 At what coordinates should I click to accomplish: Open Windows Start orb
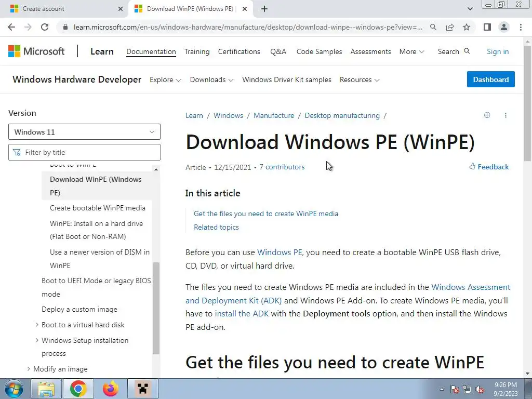tap(14, 389)
